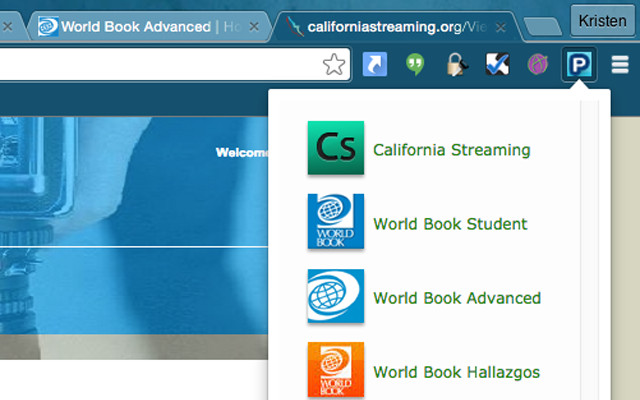Click the padlock extension icon
This screenshot has height=400, width=640.
point(457,64)
